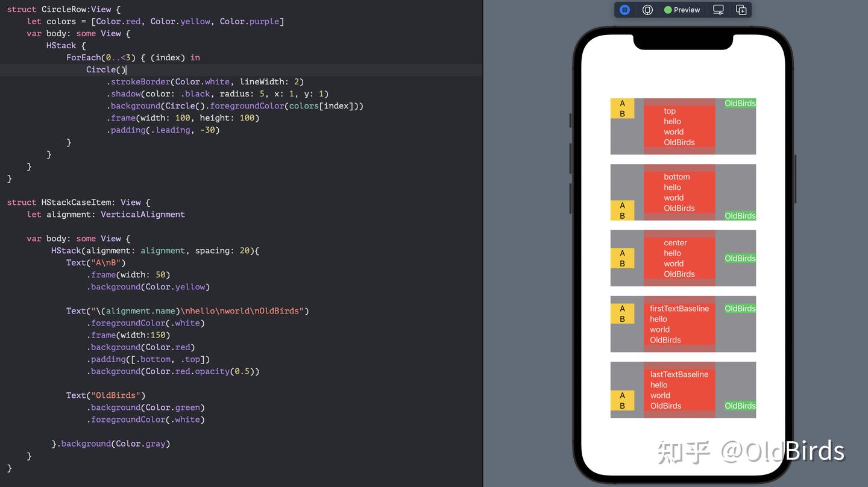Select the yellow A B label in the lastTextBaseline row
Screen dimensions: 868x487
[x=622, y=400]
